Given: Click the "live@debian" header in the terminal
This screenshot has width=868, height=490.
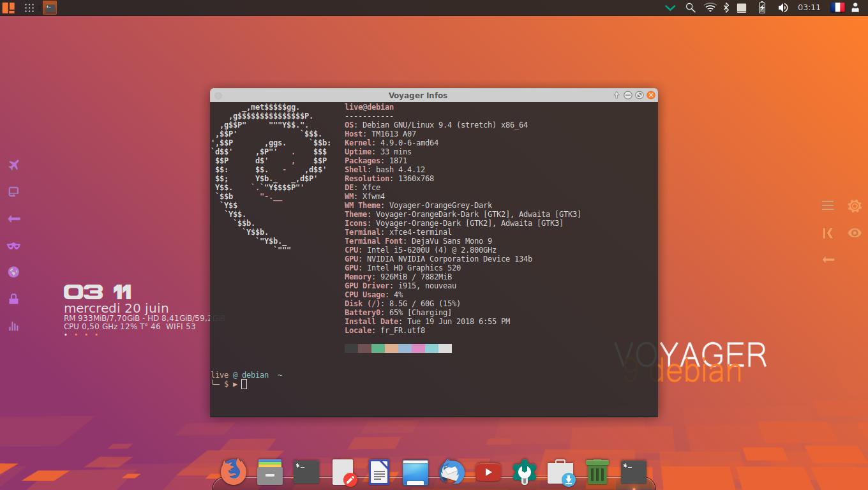Looking at the screenshot, I should [369, 107].
